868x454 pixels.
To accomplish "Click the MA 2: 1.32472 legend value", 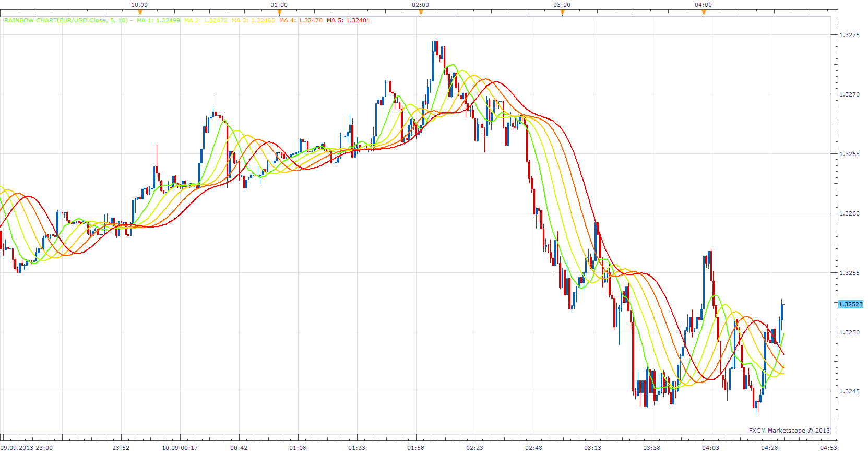I will point(206,20).
